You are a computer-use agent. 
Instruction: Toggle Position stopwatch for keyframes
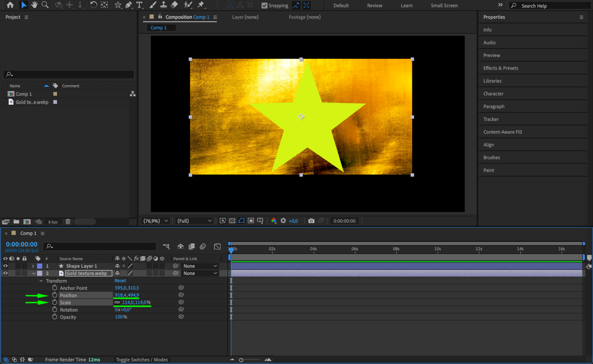click(55, 295)
